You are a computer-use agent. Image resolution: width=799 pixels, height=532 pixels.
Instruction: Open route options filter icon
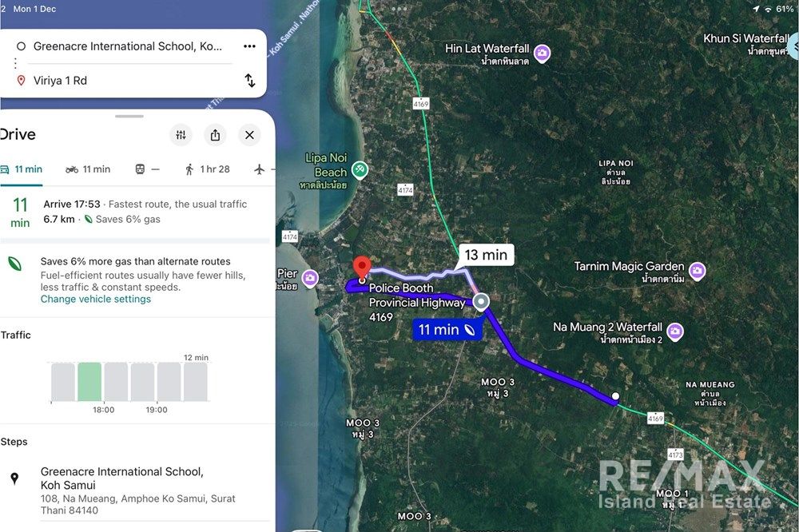(181, 134)
